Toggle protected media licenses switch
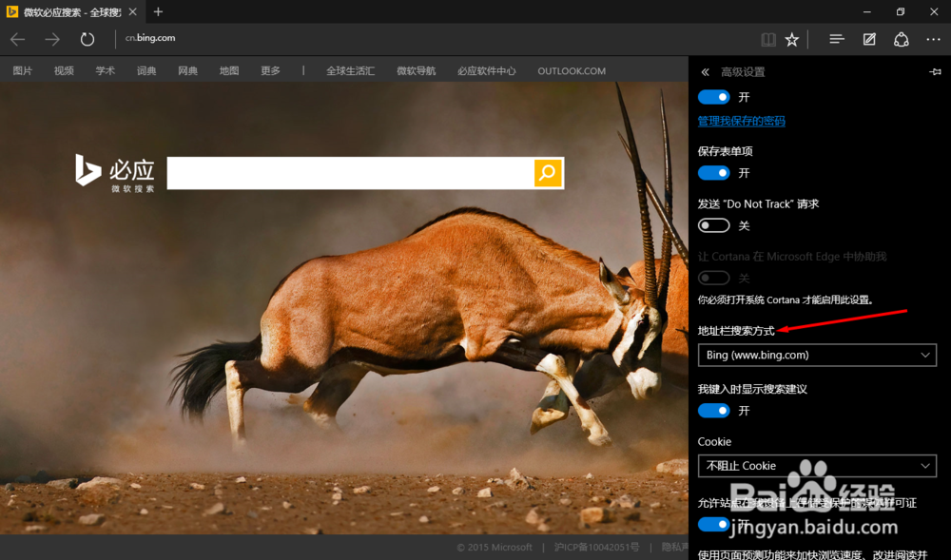 pyautogui.click(x=713, y=524)
